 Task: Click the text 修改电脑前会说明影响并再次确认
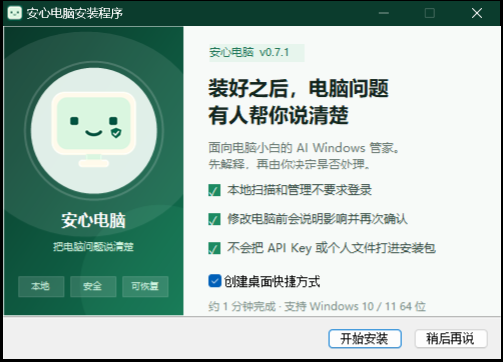(x=317, y=219)
